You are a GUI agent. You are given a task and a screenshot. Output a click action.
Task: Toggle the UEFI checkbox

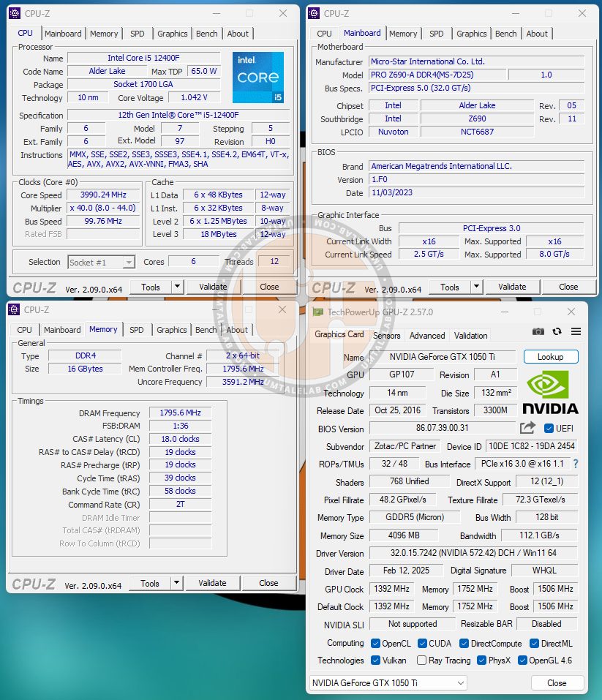coord(549,429)
